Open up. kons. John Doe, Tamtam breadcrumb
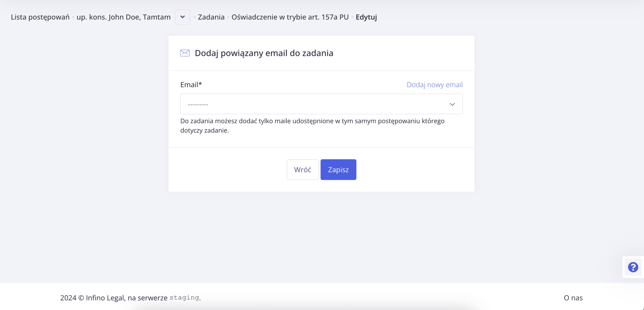This screenshot has width=644, height=310. [x=124, y=17]
